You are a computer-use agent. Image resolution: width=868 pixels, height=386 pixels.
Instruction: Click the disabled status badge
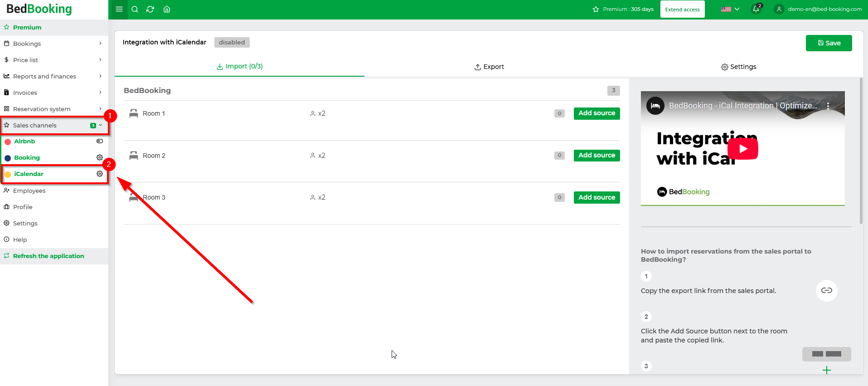pyautogui.click(x=232, y=42)
